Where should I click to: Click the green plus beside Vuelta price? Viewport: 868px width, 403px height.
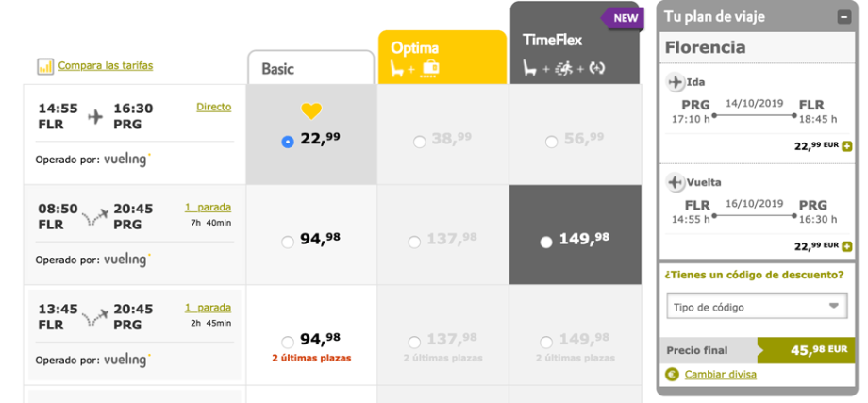click(x=846, y=245)
